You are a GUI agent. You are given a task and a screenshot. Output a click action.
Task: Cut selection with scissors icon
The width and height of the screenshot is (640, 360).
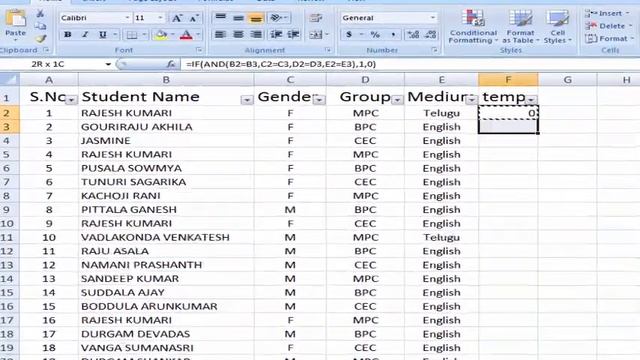(40, 13)
